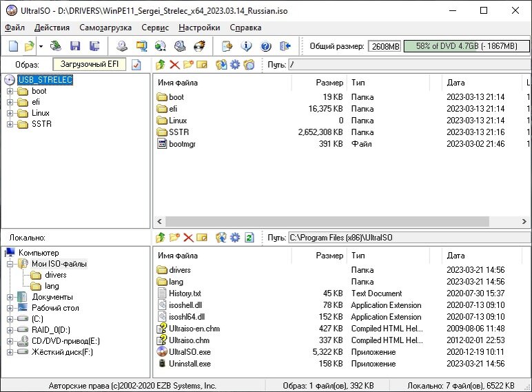Open the Самозагрузка menu

pyautogui.click(x=105, y=28)
